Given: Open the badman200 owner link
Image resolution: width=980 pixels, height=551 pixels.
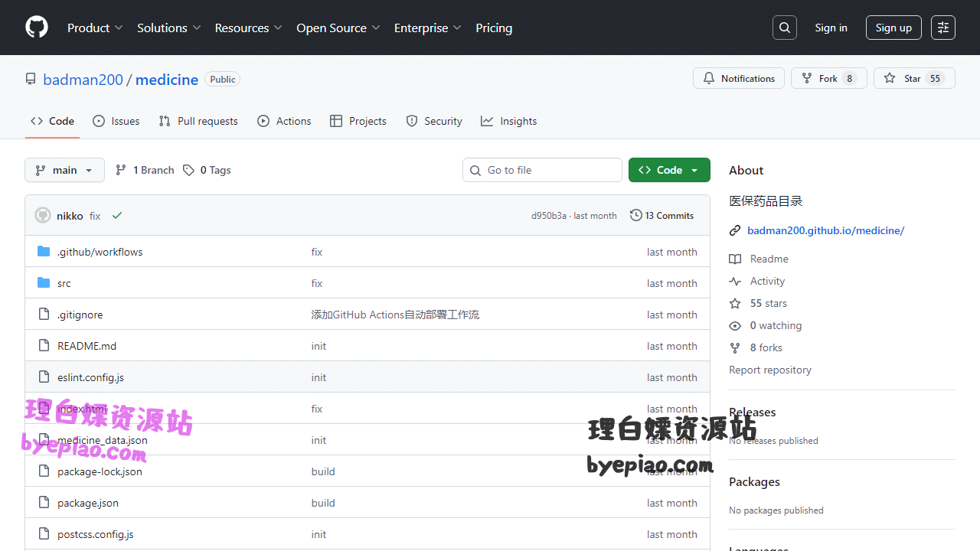Looking at the screenshot, I should point(83,80).
